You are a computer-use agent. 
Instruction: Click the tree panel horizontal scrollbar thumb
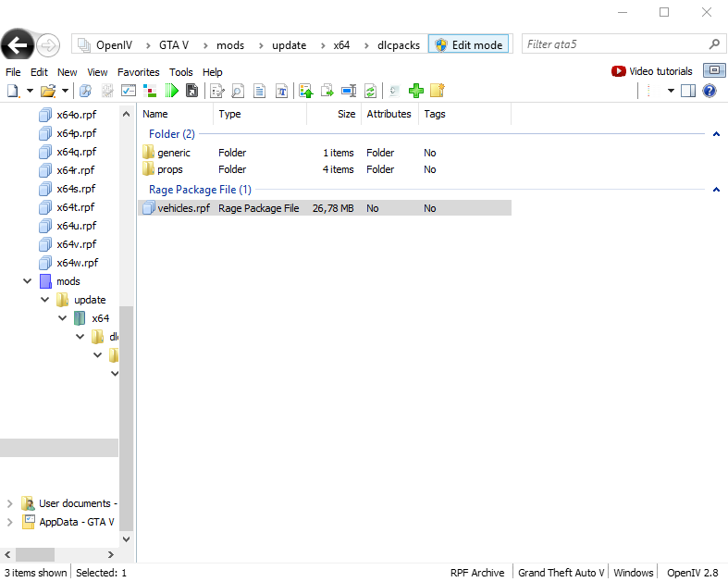35,554
